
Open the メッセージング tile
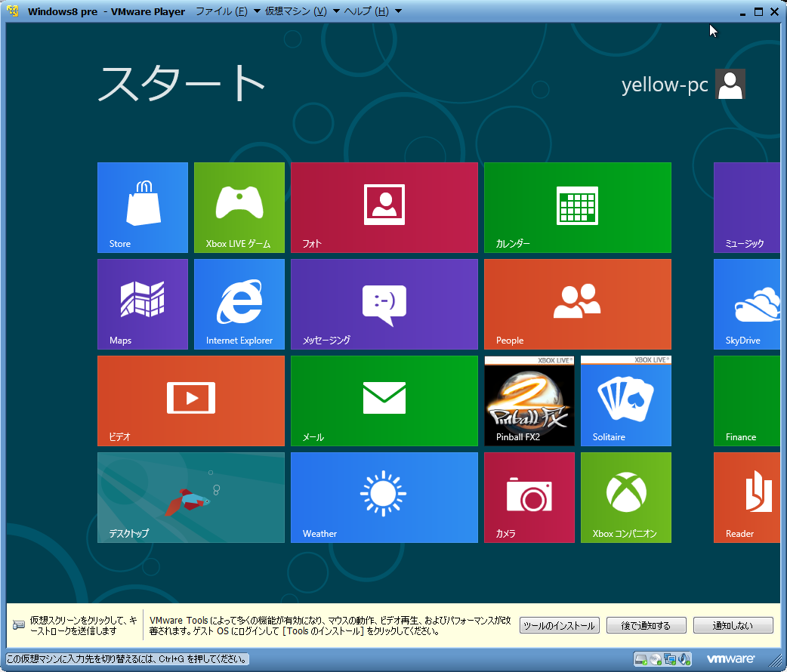(x=384, y=304)
